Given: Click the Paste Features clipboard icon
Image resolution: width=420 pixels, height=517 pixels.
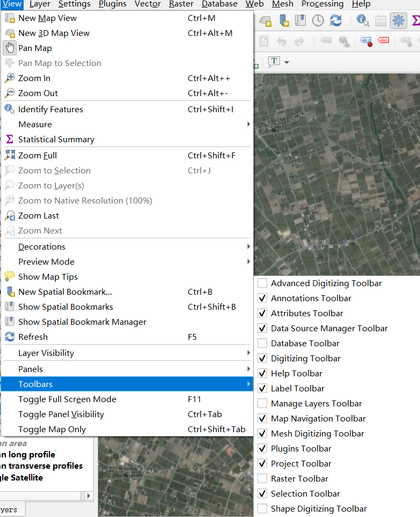Looking at the screenshot, I should [x=264, y=41].
